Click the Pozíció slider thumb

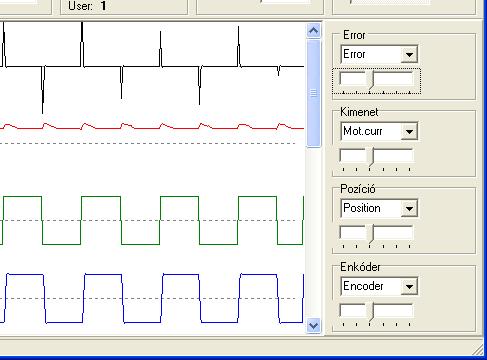[x=371, y=234]
